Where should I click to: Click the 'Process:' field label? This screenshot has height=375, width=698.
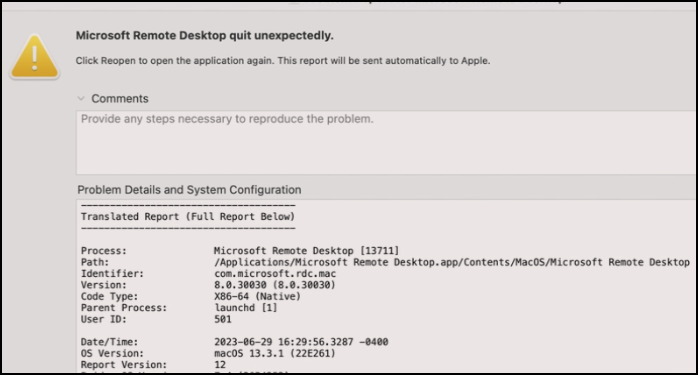click(104, 251)
